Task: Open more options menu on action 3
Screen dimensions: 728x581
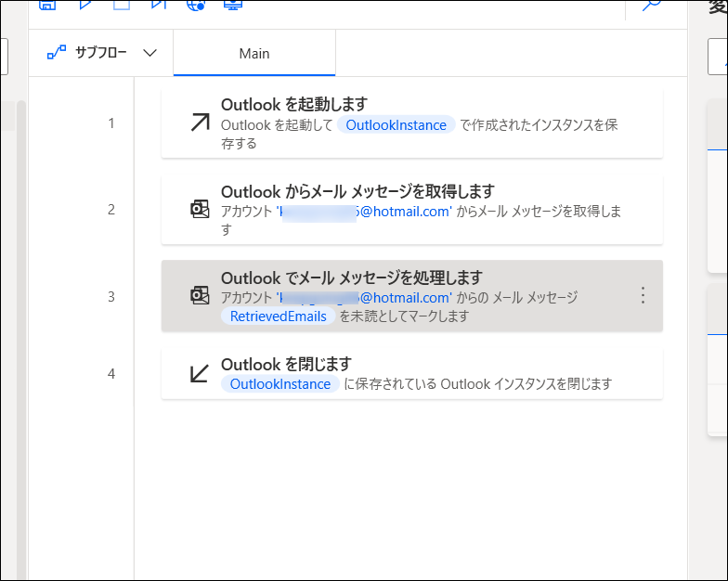Action: pos(643,295)
